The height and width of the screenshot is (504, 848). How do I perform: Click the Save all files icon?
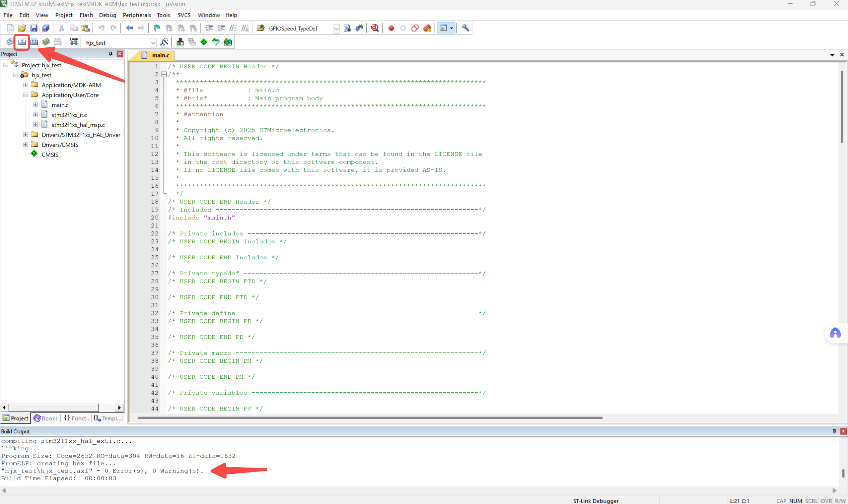pyautogui.click(x=45, y=28)
